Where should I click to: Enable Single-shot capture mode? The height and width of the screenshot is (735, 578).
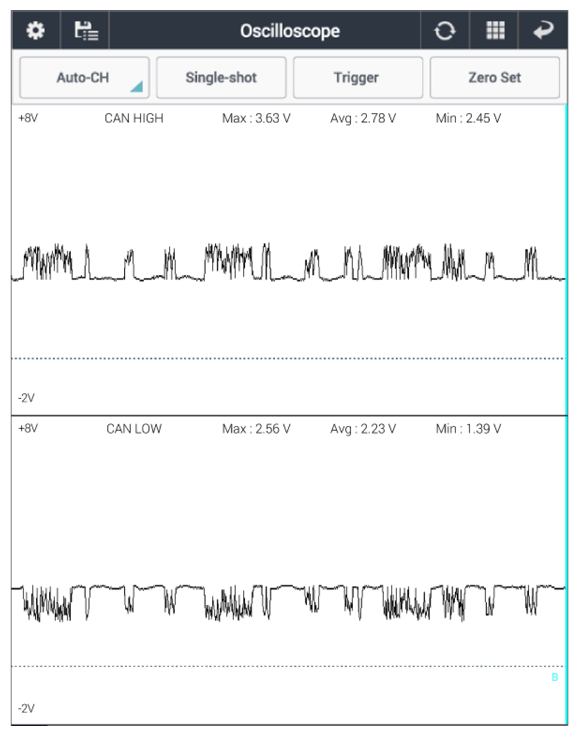pyautogui.click(x=221, y=78)
